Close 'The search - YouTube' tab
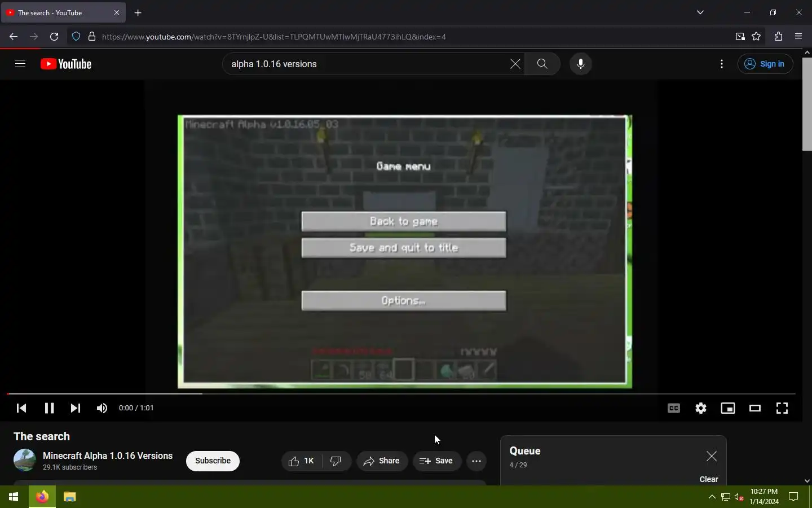Image resolution: width=812 pixels, height=508 pixels. (x=117, y=12)
